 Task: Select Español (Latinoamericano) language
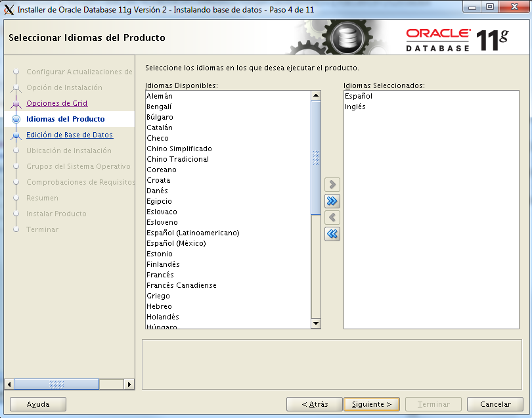tap(228, 233)
